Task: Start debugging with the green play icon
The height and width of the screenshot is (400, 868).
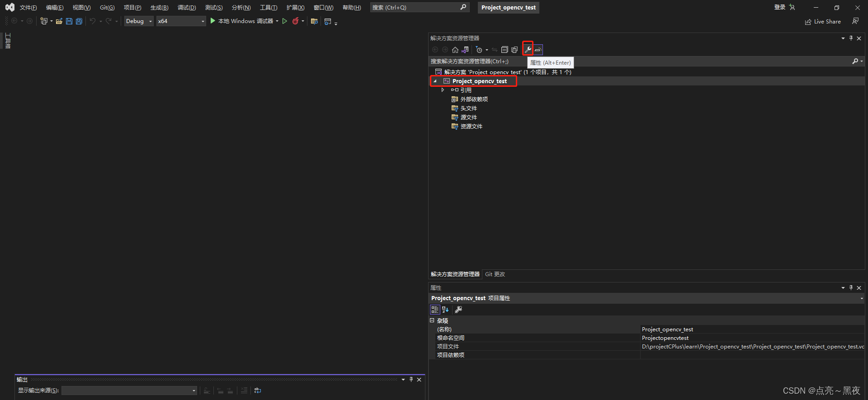Action: [x=213, y=21]
